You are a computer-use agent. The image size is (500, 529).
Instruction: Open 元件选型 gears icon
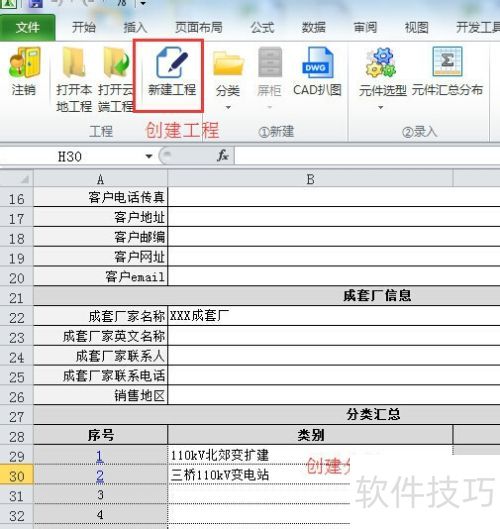coord(381,62)
